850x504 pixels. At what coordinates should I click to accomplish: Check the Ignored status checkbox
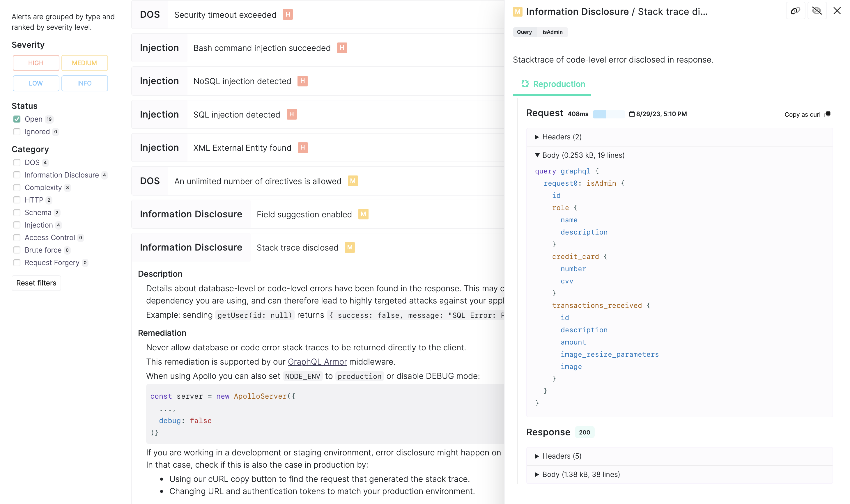click(17, 132)
